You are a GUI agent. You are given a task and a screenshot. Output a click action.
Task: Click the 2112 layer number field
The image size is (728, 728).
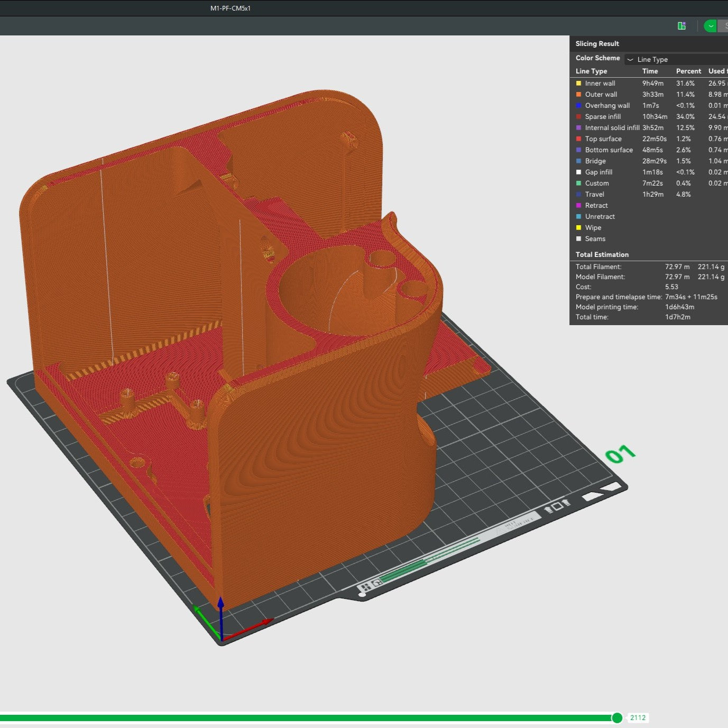(x=638, y=717)
